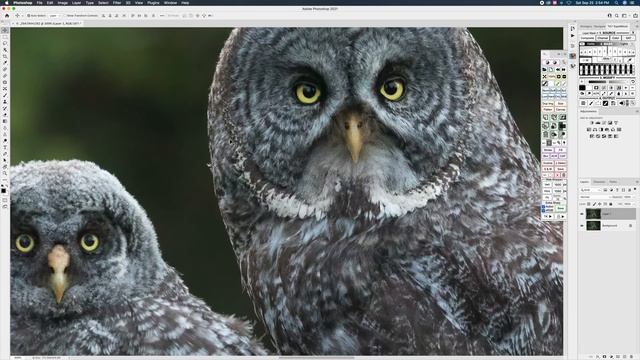Screen dimensions: 640x360
Task: Click the open document tab
Action: pos(48,23)
